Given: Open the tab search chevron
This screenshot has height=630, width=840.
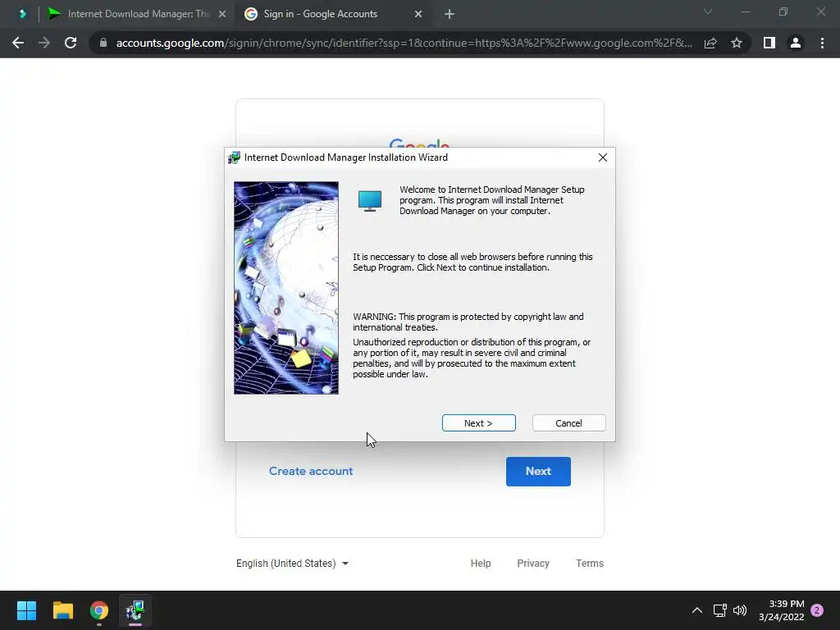Looking at the screenshot, I should pos(708,11).
